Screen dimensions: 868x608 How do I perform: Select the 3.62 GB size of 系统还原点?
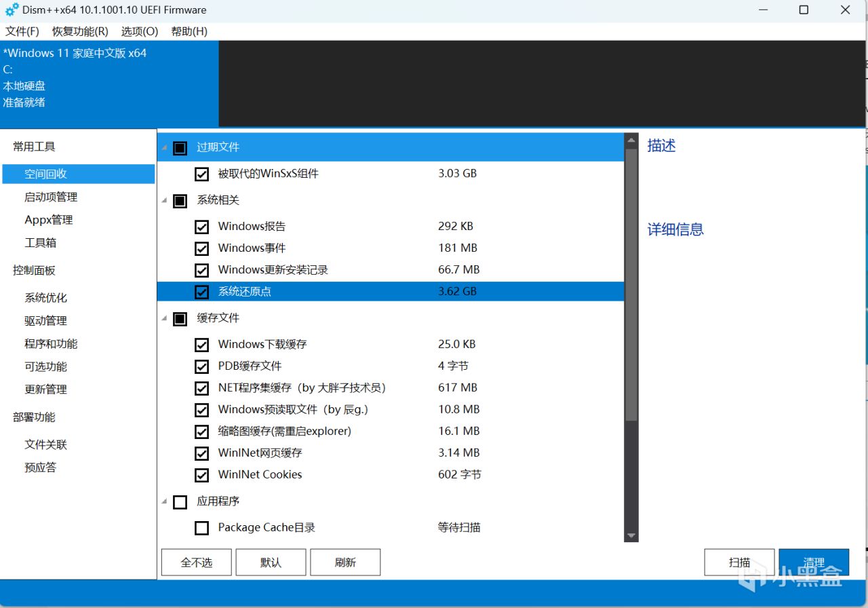457,291
